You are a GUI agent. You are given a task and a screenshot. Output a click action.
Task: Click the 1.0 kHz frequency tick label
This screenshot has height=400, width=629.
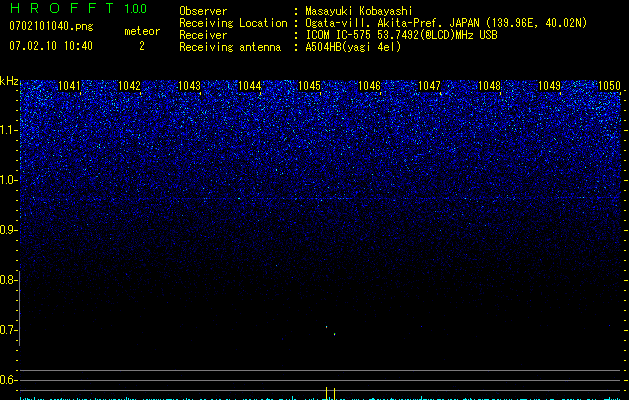point(7,180)
